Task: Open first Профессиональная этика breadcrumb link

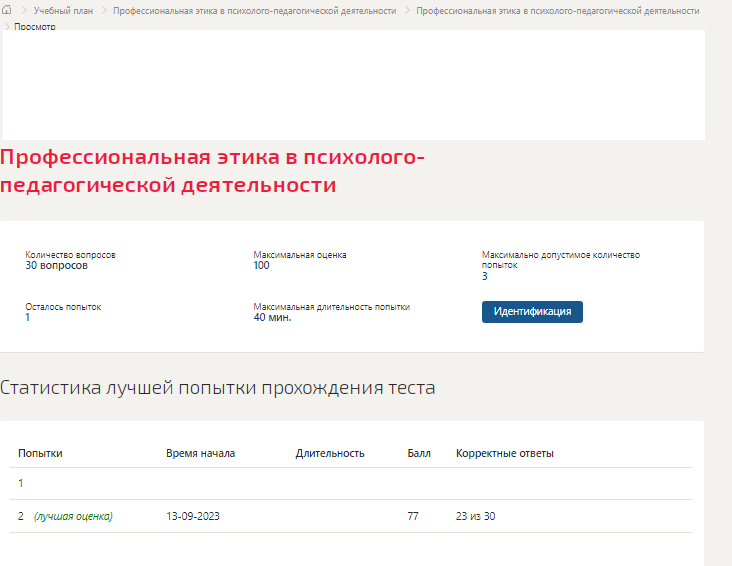Action: tap(254, 11)
